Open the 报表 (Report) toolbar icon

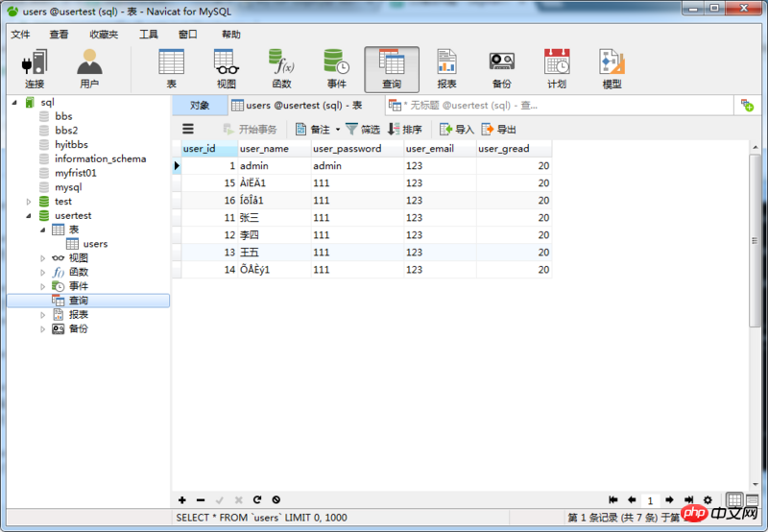446,67
